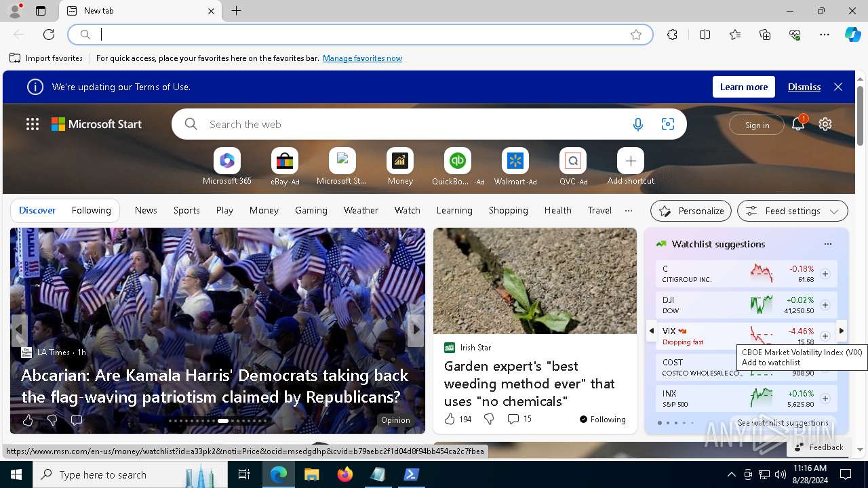Dismiss the Terms of Use banner
Viewport: 868px width, 488px height.
click(x=804, y=87)
